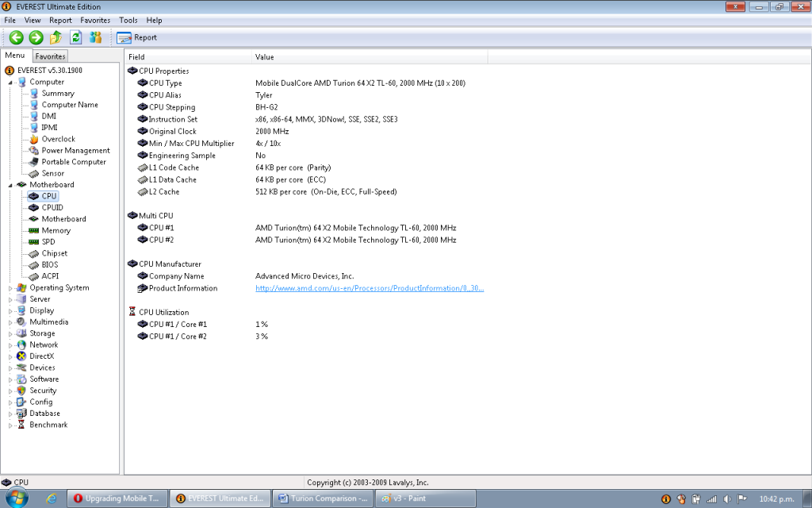Click the Sensor icon

(33, 174)
